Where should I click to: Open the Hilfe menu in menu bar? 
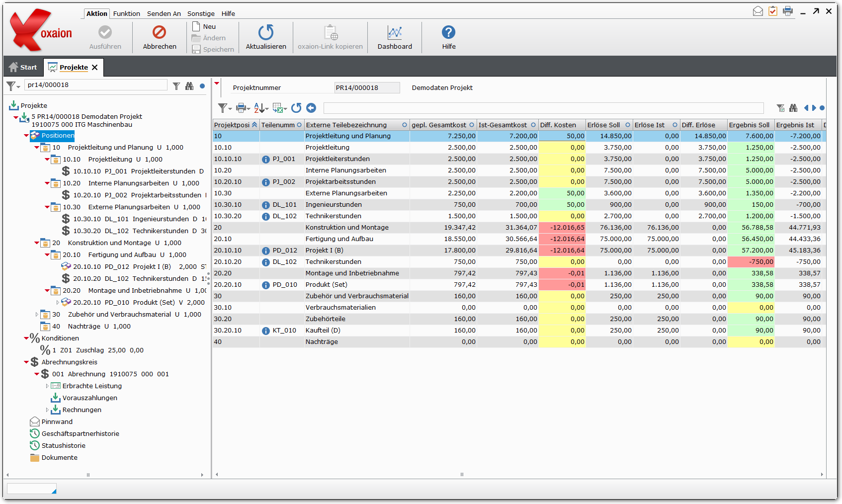point(228,13)
